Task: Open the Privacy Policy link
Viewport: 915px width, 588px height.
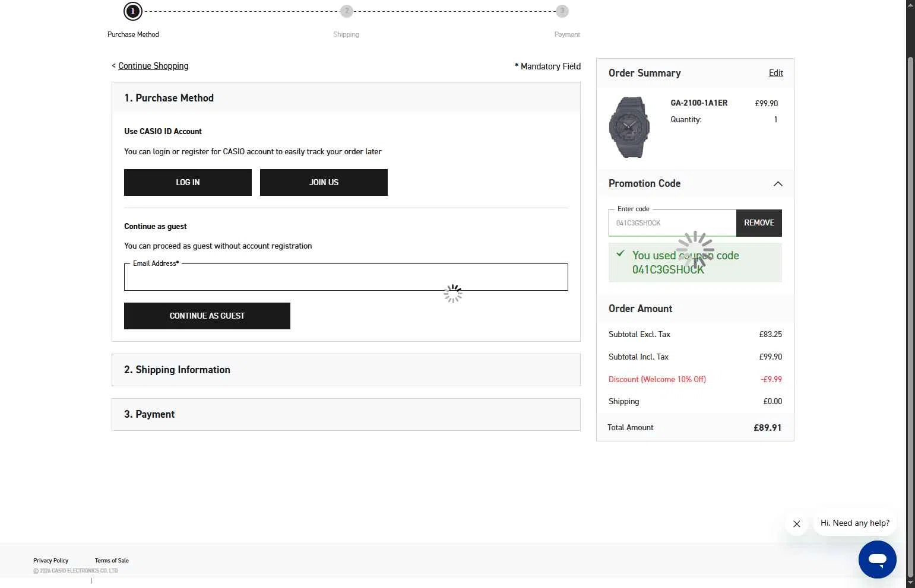Action: coord(50,561)
